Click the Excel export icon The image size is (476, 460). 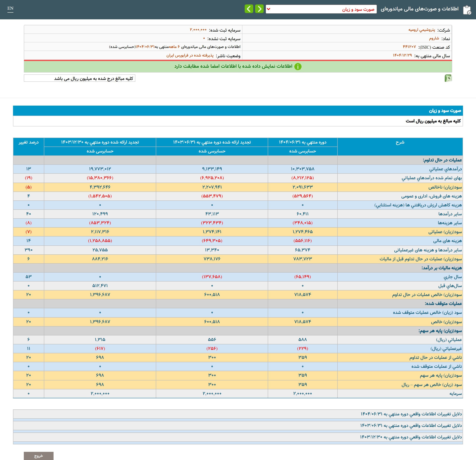click(x=448, y=78)
